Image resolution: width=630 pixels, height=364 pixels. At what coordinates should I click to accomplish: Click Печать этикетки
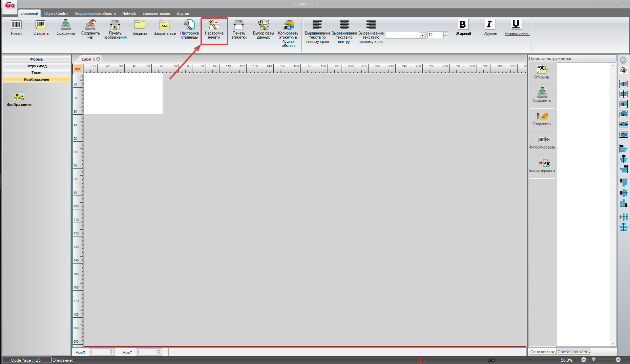point(239,29)
